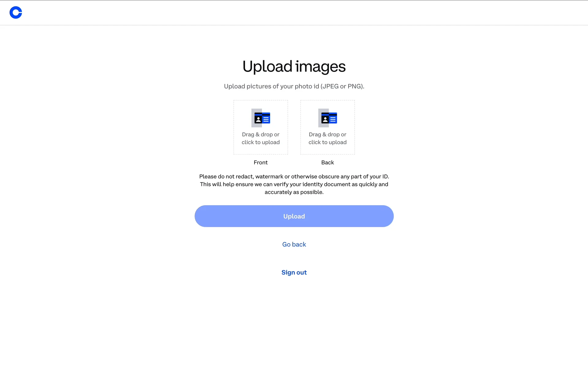Follow the 'Go back' link
The width and height of the screenshot is (588, 368).
pyautogui.click(x=294, y=244)
